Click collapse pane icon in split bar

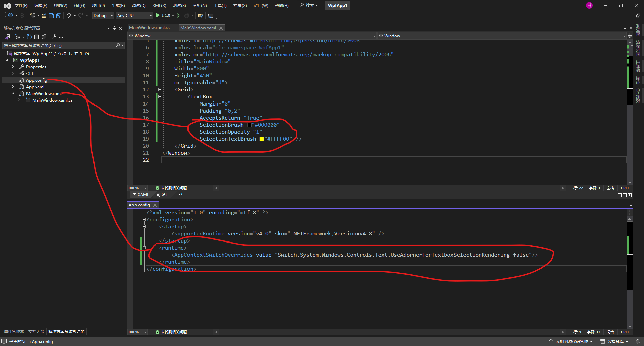[x=630, y=195]
